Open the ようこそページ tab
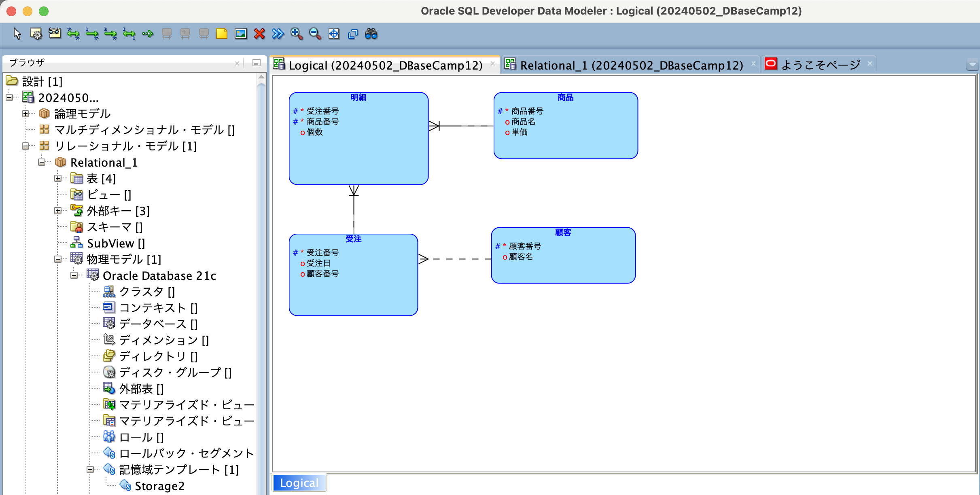 click(820, 65)
